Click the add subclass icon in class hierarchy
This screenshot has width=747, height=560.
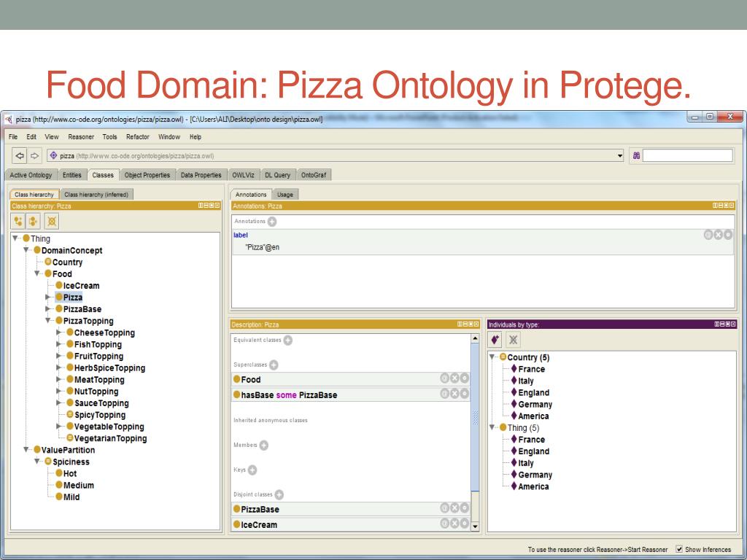[x=18, y=221]
